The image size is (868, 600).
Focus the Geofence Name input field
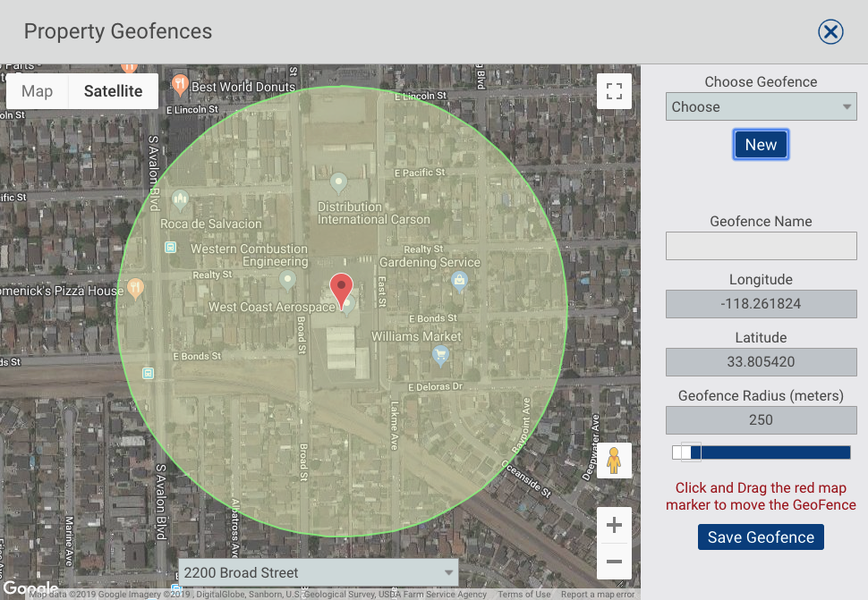[762, 246]
